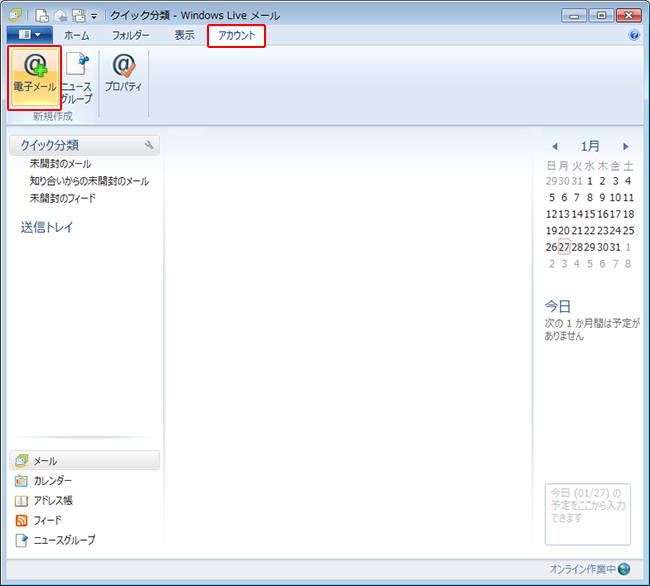Open アドレス帳 in the navigation pane

(x=52, y=501)
